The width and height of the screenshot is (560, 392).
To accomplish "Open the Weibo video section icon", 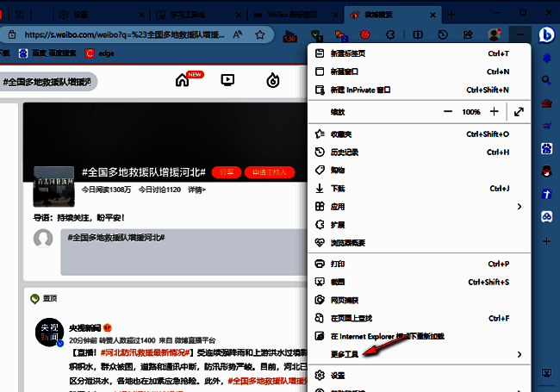I will coord(227,81).
